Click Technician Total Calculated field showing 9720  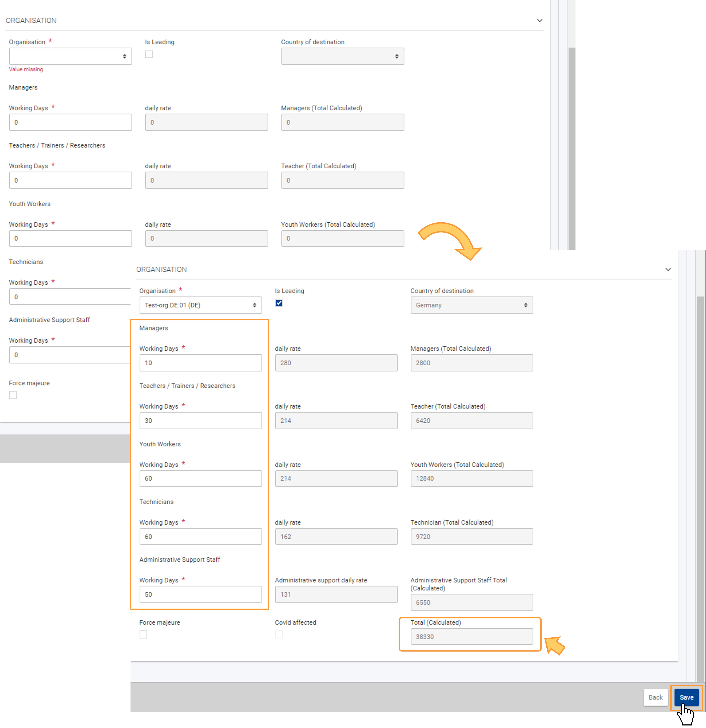point(472,536)
